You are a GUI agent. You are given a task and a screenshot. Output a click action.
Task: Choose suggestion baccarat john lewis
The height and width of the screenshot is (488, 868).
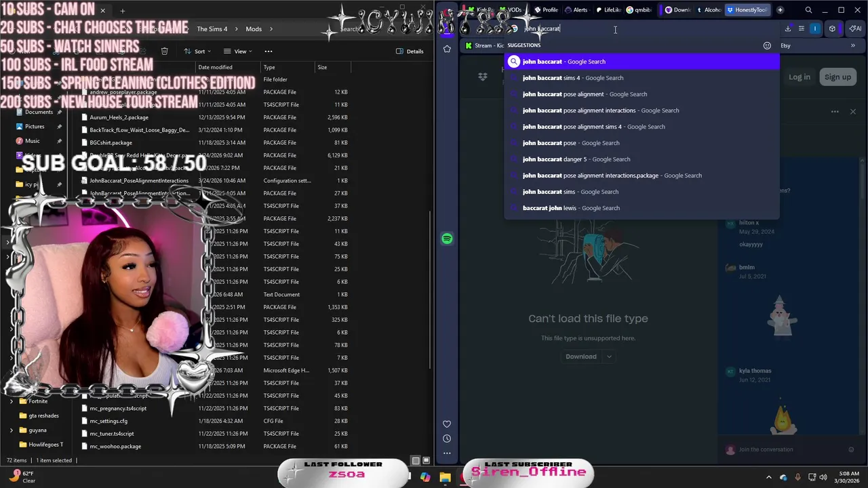pyautogui.click(x=642, y=208)
